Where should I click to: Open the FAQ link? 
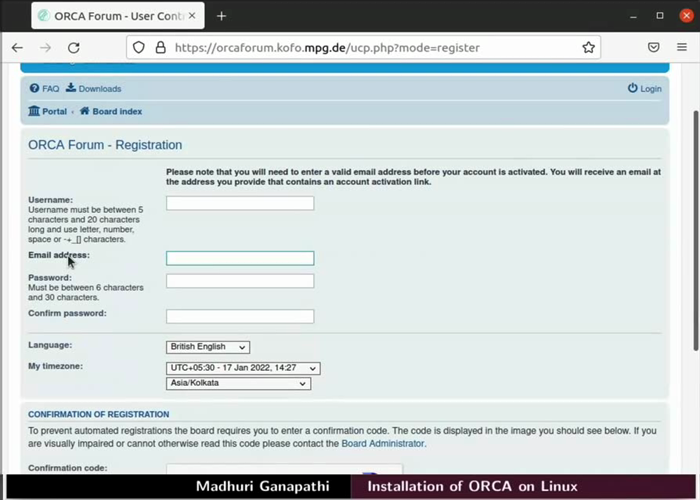point(45,89)
